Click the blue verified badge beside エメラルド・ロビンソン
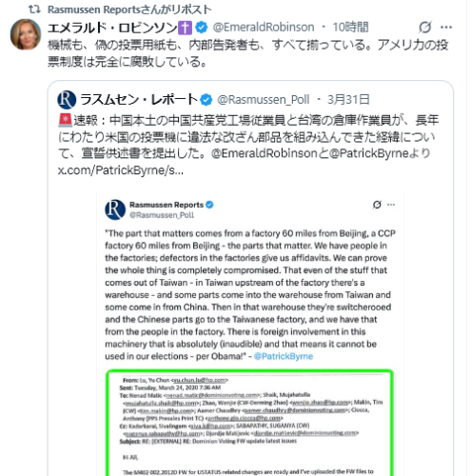 pos(201,28)
